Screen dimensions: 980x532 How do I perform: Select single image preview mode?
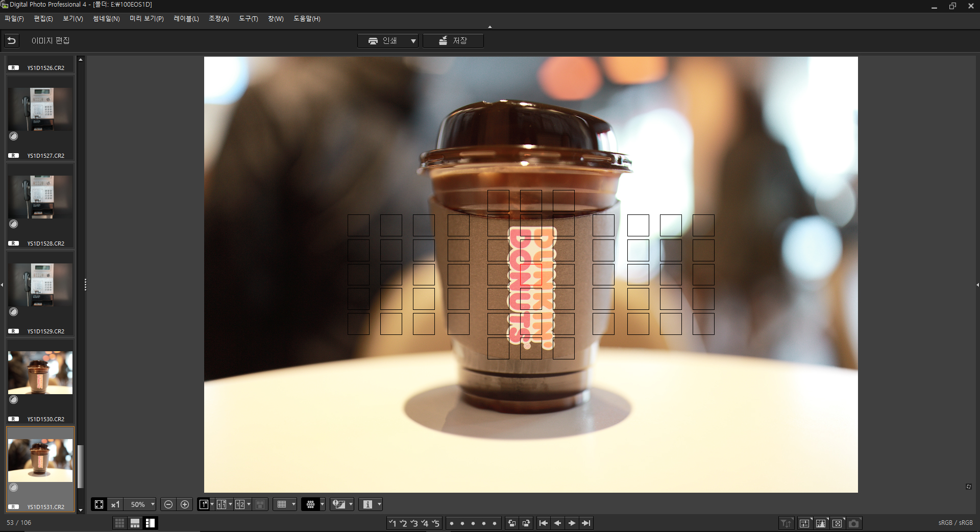(x=204, y=504)
